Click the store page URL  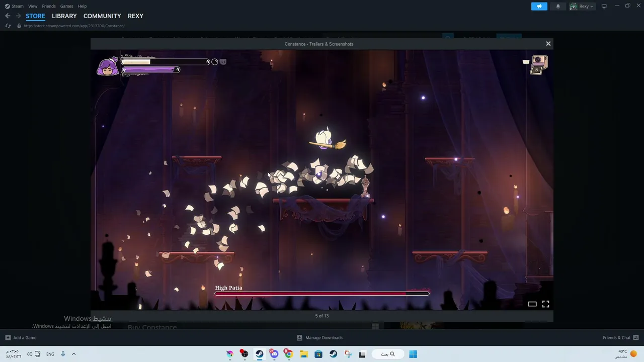[74, 26]
